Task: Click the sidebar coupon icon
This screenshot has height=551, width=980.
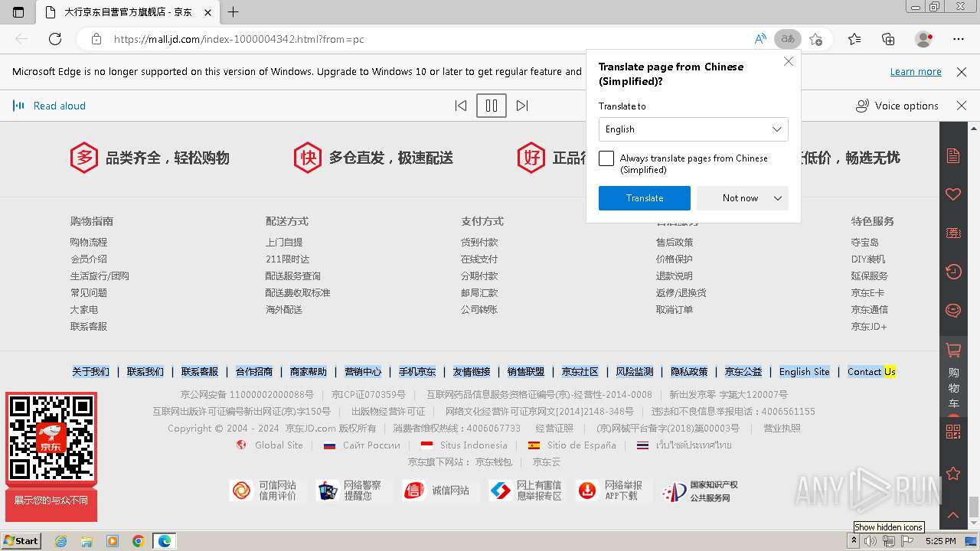Action: [x=953, y=233]
